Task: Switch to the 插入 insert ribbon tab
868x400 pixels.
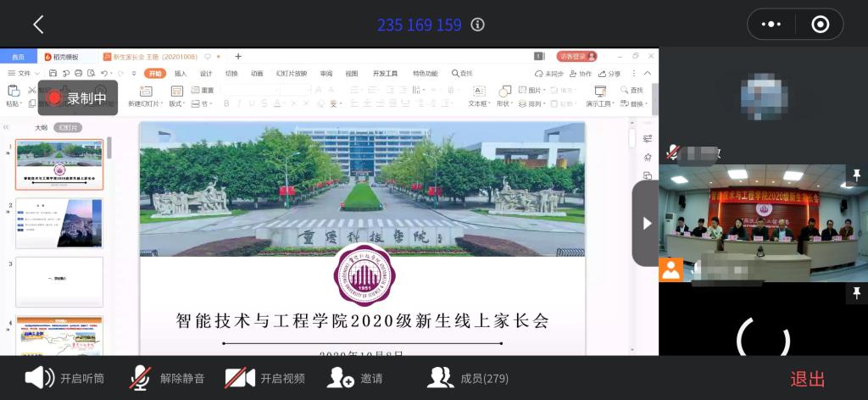Action: 181,73
